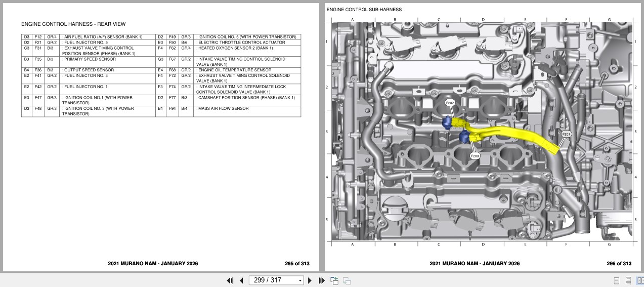Go to the next page

(310, 280)
